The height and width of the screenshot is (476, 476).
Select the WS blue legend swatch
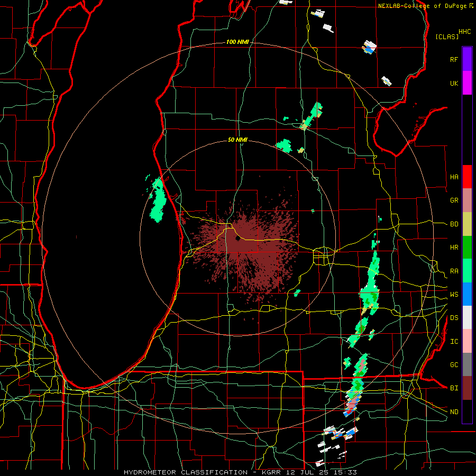[x=467, y=294]
